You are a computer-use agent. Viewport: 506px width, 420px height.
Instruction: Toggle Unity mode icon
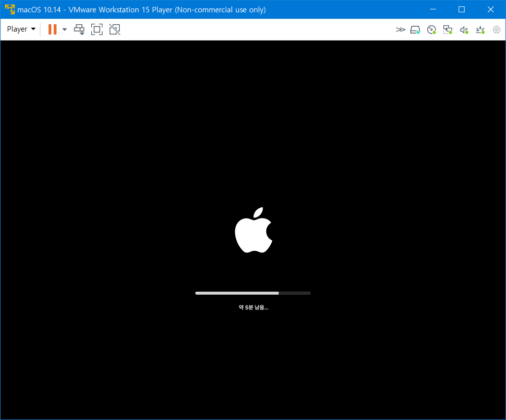click(114, 30)
